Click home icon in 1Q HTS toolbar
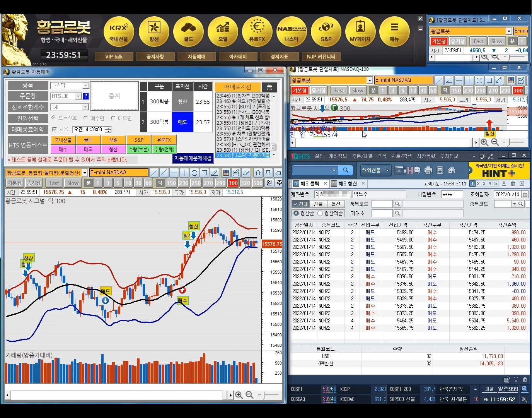 click(452, 170)
